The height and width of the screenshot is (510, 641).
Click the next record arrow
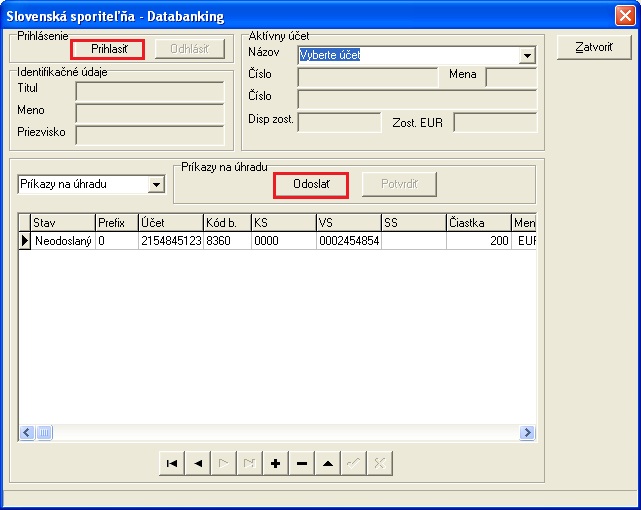(x=224, y=463)
